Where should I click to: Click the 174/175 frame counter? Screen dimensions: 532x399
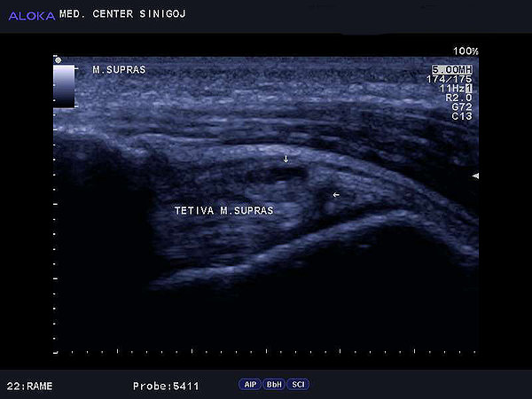[x=450, y=79]
